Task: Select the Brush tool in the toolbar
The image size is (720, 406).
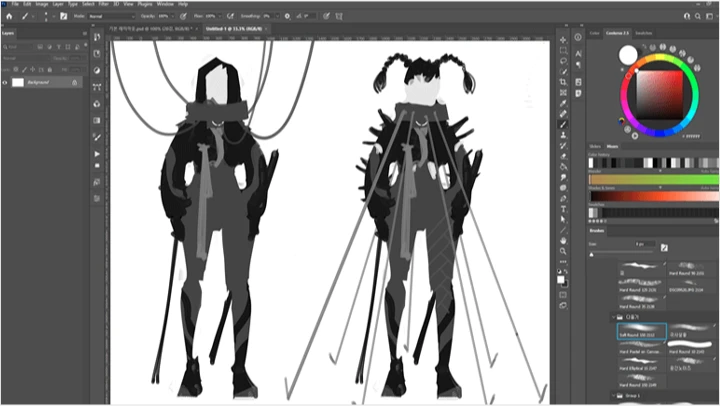Action: 563,124
